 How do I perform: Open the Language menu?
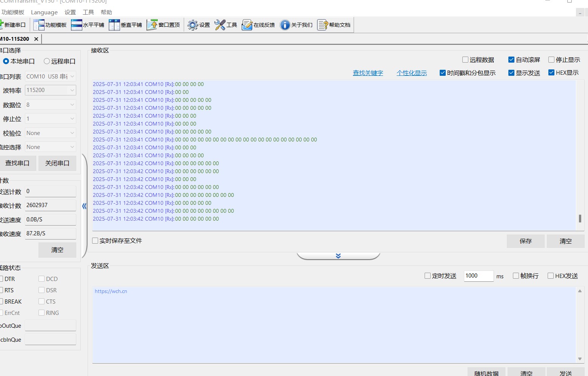pos(44,12)
